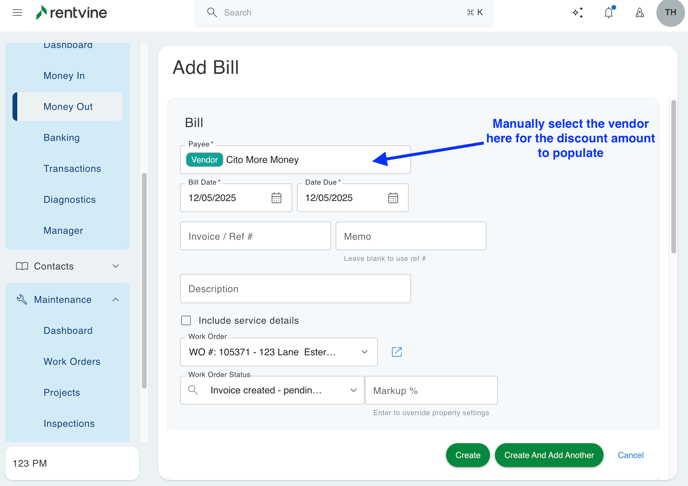Click Create And Add Another button

point(549,455)
